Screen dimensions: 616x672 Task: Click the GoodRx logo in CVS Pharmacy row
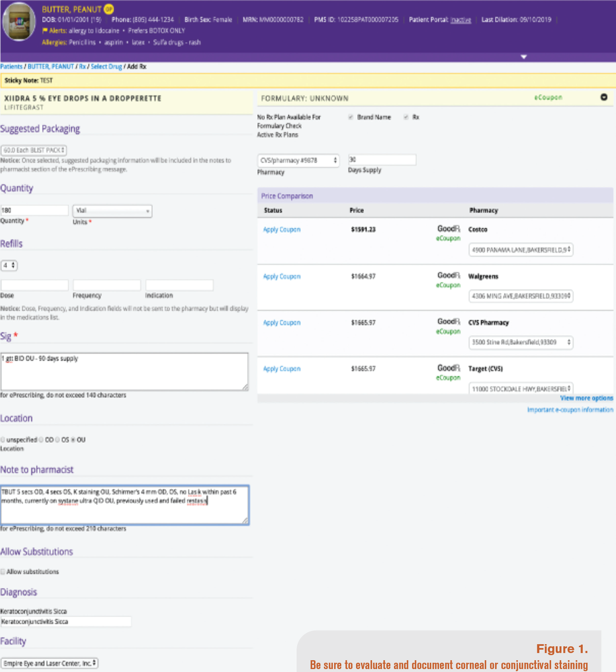[x=449, y=322]
